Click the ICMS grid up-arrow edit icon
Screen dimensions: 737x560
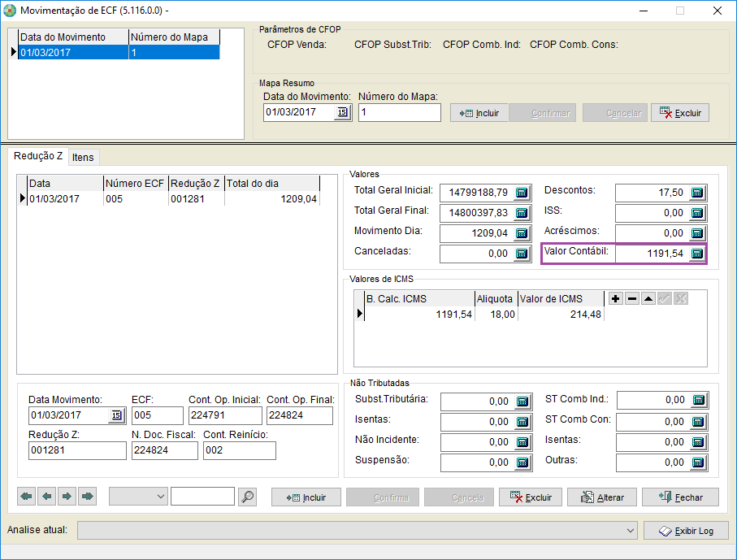[648, 299]
